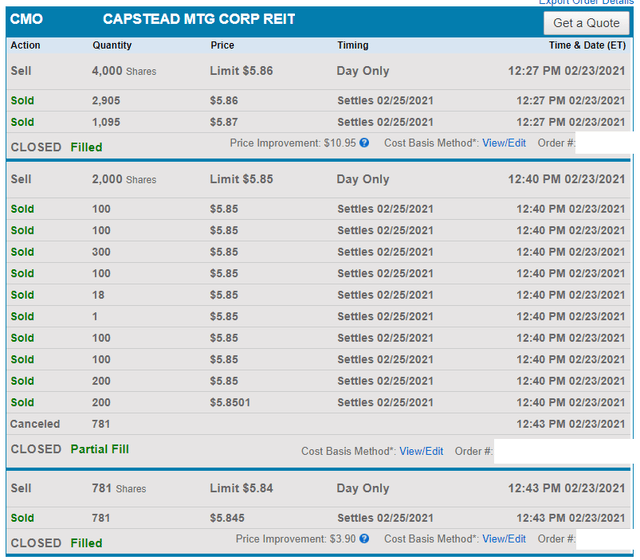640x560 pixels.
Task: Select the 2,905 sold quantity
Action: [x=106, y=101]
